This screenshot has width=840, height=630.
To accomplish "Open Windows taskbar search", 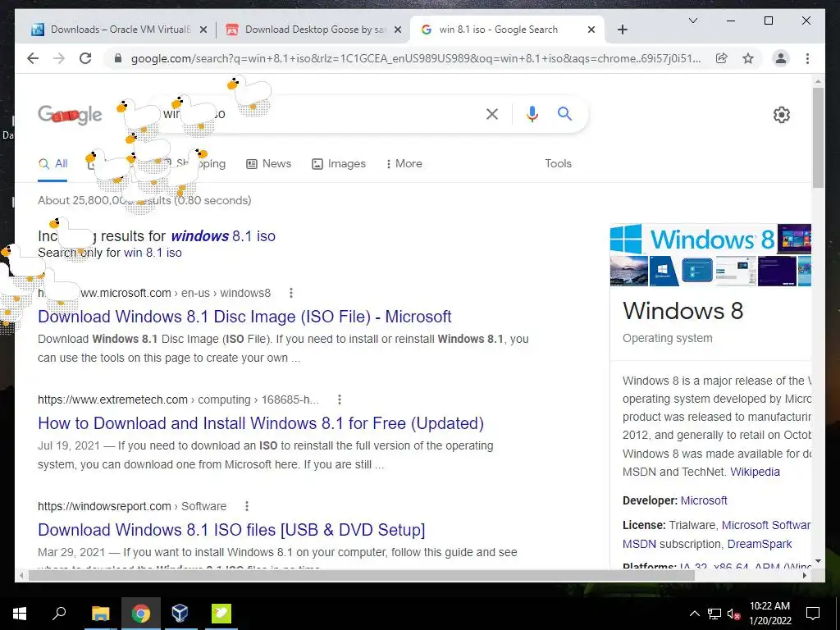I will 59,614.
